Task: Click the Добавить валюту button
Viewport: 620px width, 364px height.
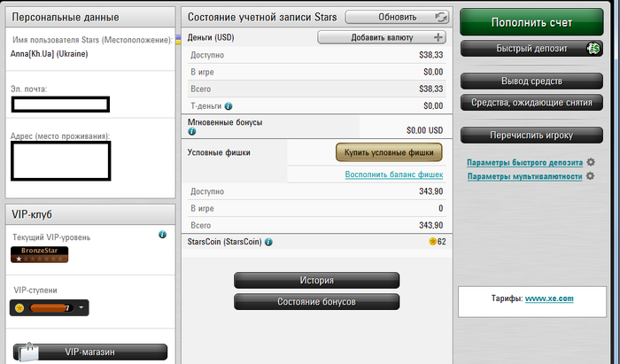Action: coord(382,37)
